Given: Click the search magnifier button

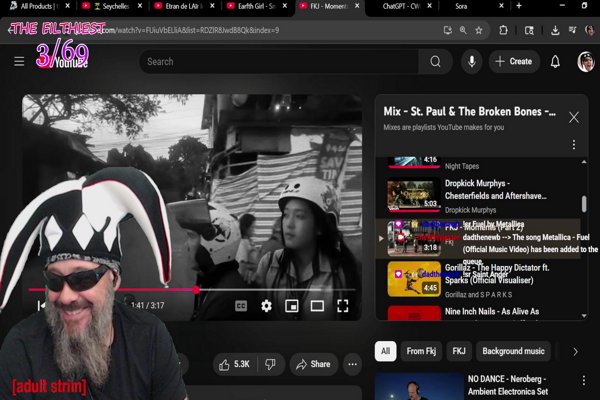Looking at the screenshot, I should 435,61.
